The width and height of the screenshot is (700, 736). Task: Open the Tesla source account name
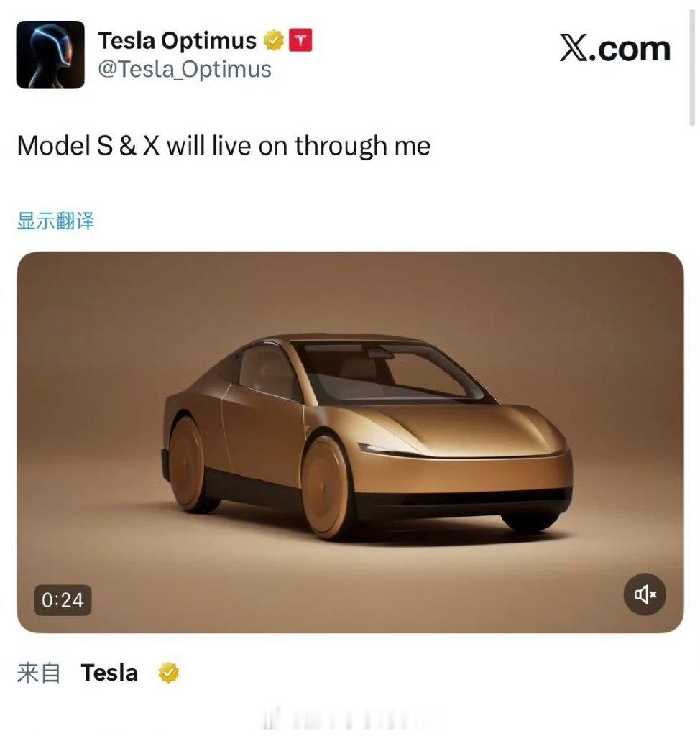point(109,673)
